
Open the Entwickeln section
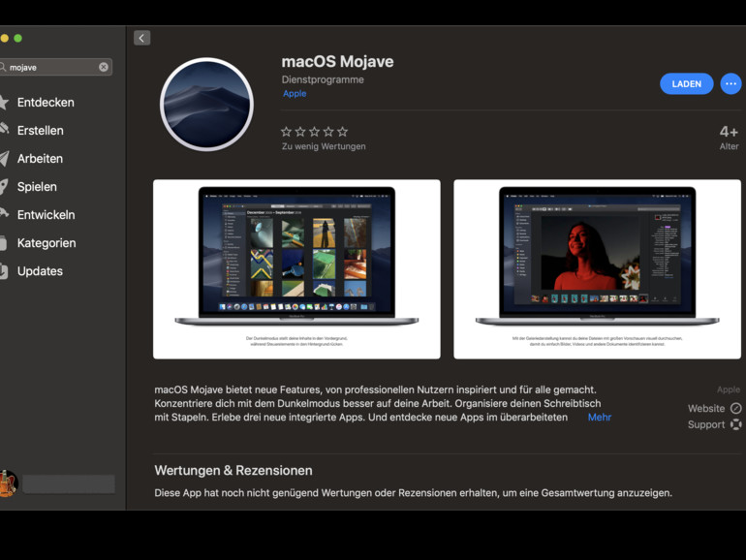pyautogui.click(x=47, y=214)
